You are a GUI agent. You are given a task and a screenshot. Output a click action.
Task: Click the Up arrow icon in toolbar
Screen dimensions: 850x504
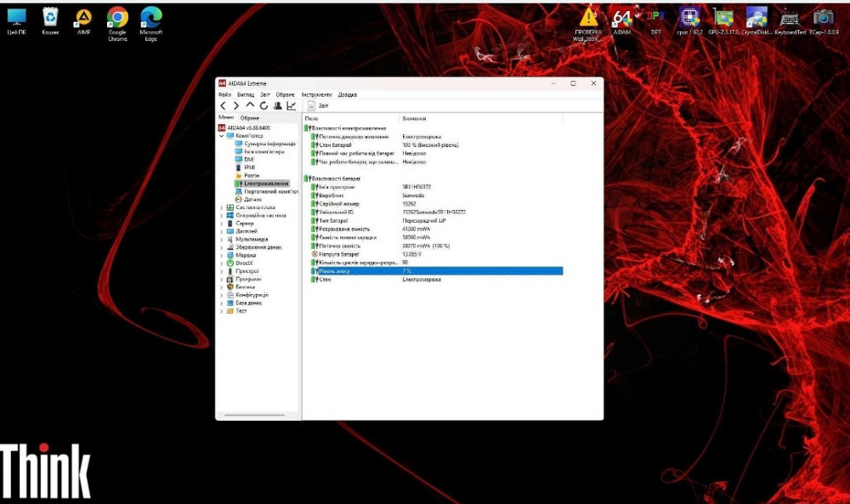pyautogui.click(x=250, y=105)
